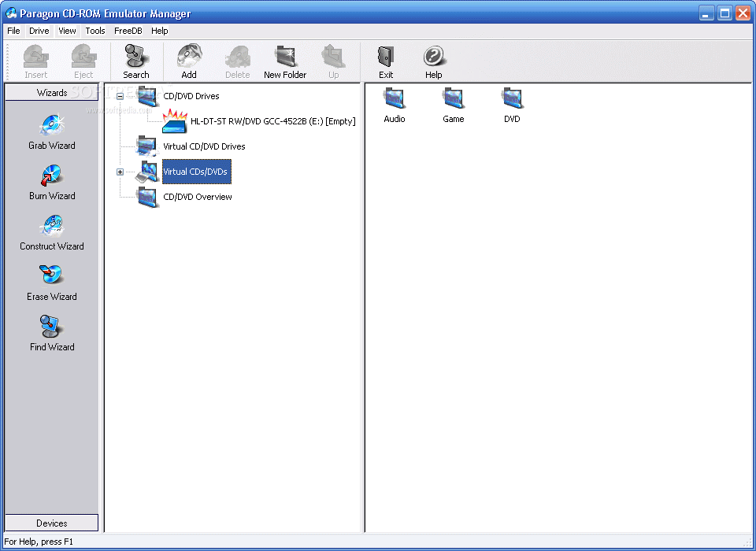
Task: Open the DVD folder icon
Action: pyautogui.click(x=512, y=99)
